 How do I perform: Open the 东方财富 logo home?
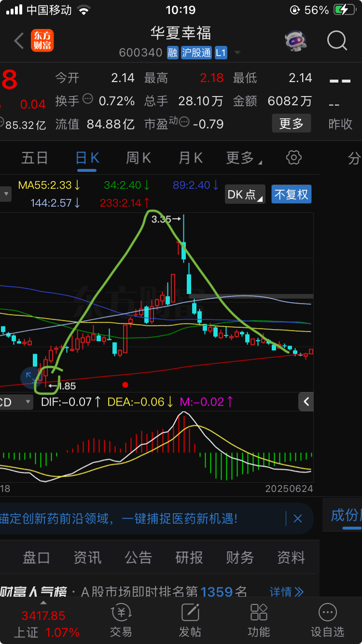pyautogui.click(x=42, y=41)
